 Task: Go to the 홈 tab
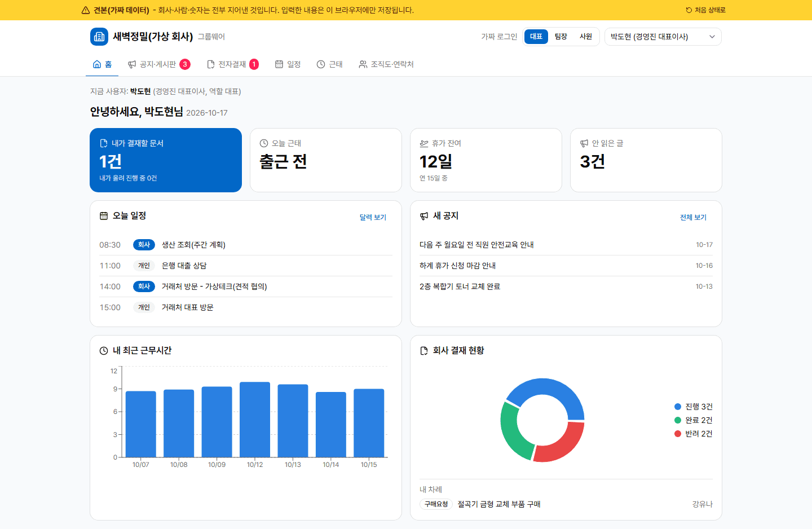tap(102, 64)
